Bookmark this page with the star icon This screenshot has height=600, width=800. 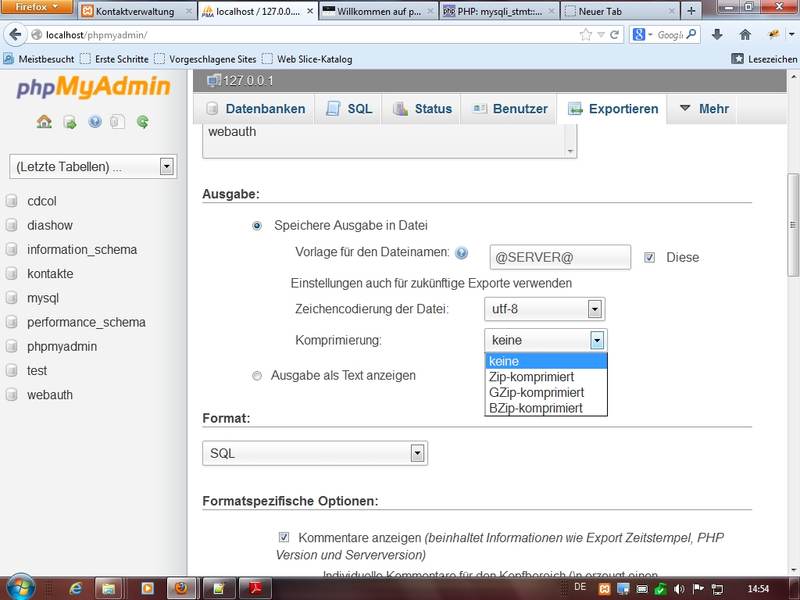click(586, 35)
